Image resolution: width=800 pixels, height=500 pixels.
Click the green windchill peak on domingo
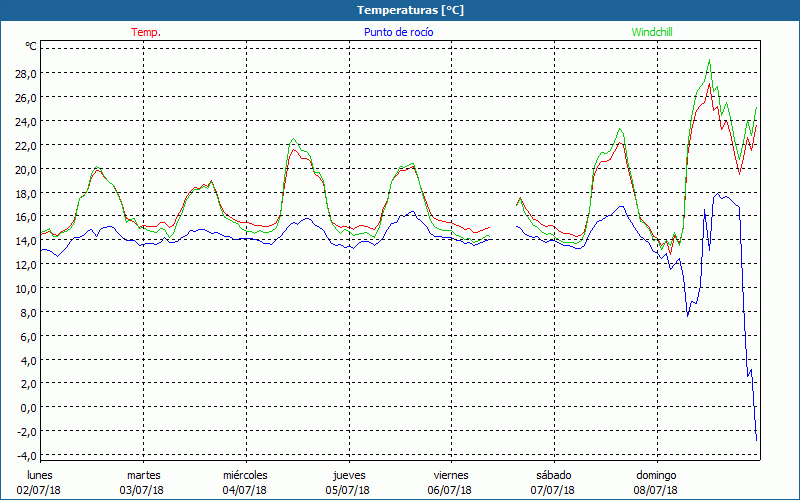tap(709, 60)
